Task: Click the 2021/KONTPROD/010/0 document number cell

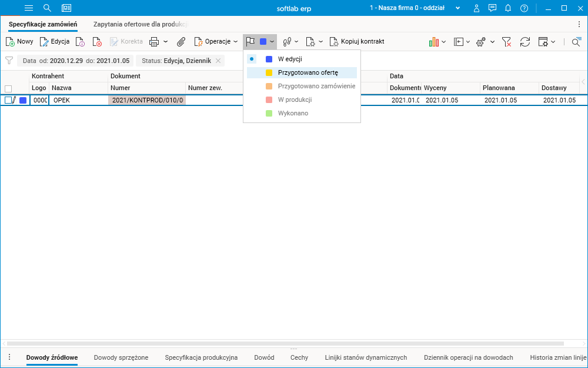Action: [x=147, y=100]
